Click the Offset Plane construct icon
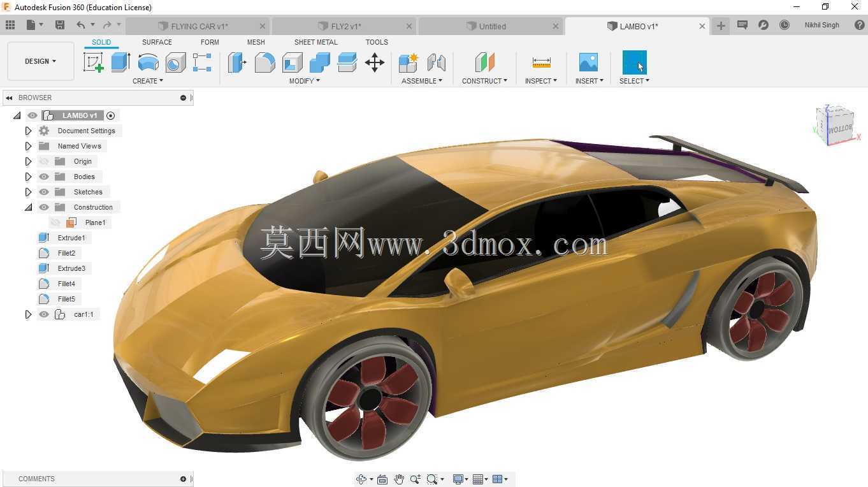The height and width of the screenshot is (487, 868). (x=484, y=62)
